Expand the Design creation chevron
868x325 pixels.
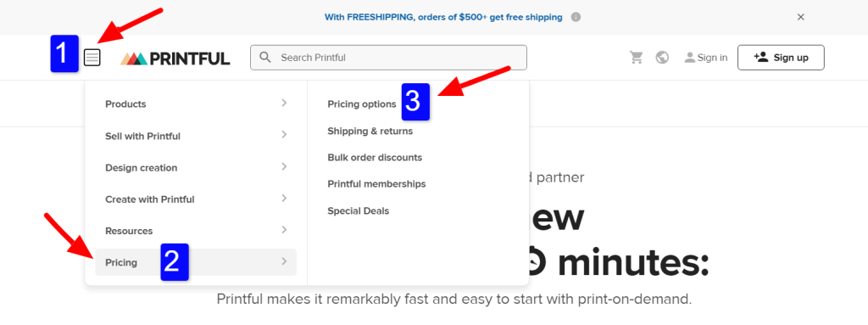pos(284,166)
